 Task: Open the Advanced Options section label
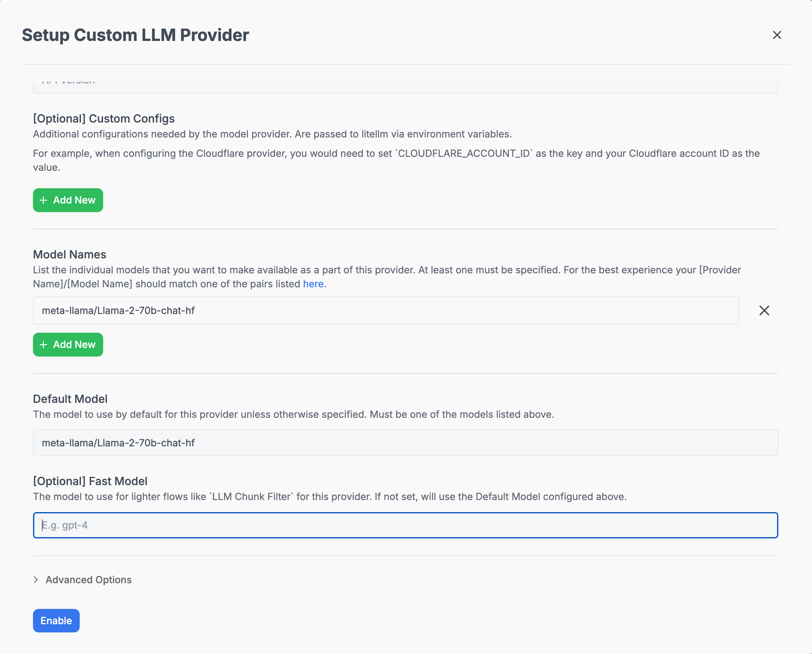(89, 579)
